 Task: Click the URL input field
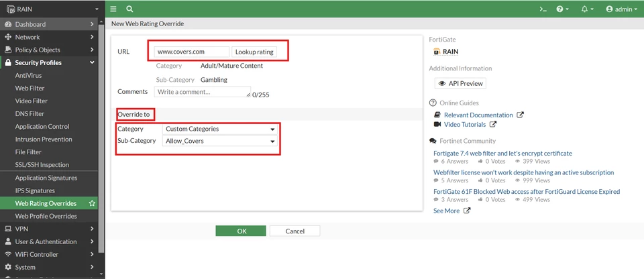pos(192,52)
